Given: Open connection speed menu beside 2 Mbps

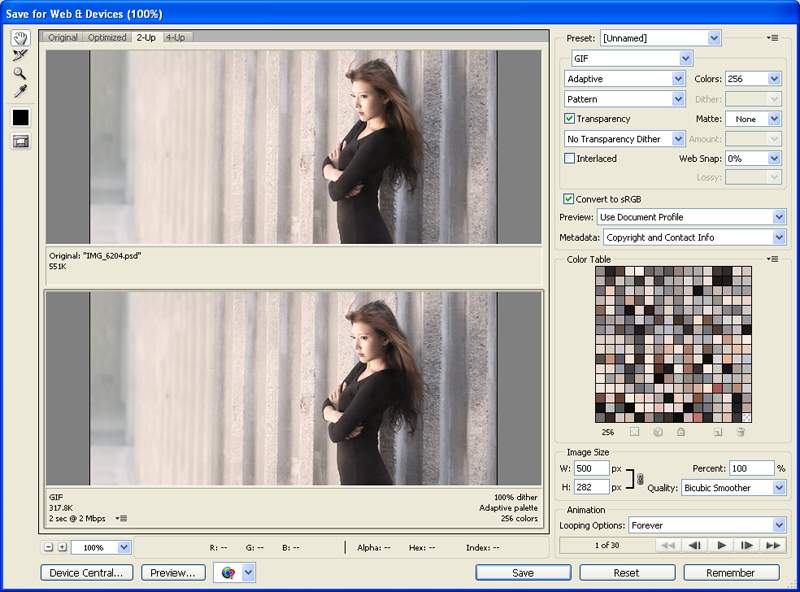Looking at the screenshot, I should point(121,519).
